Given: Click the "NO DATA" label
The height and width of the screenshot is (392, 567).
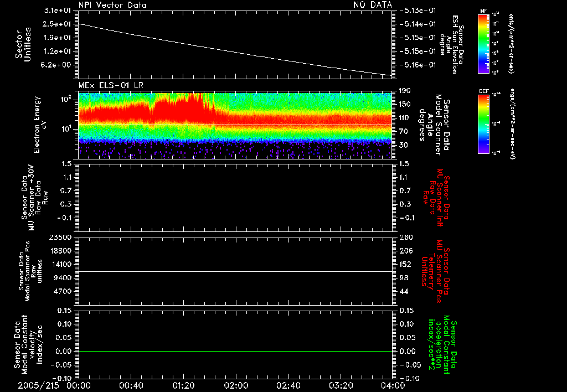Looking at the screenshot, I should click(x=373, y=5).
